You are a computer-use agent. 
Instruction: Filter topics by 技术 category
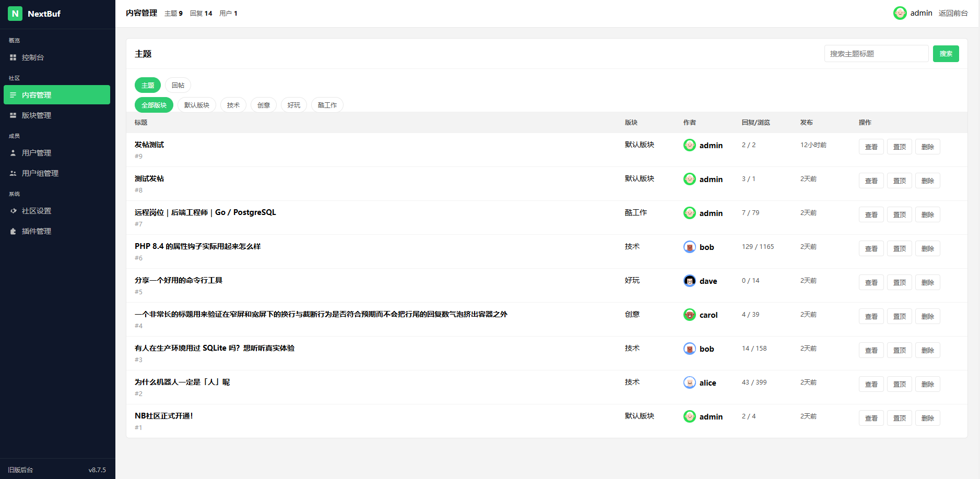(x=233, y=105)
